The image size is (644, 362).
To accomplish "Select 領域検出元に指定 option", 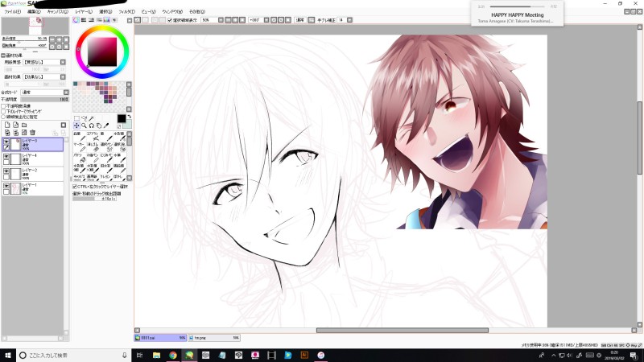I will 4,117.
